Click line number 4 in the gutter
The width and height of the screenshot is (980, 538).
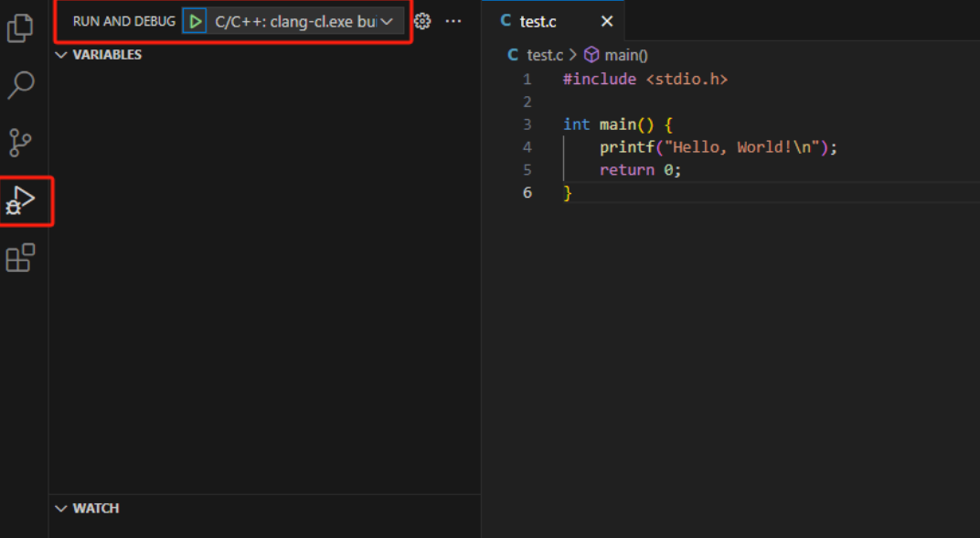click(x=527, y=147)
